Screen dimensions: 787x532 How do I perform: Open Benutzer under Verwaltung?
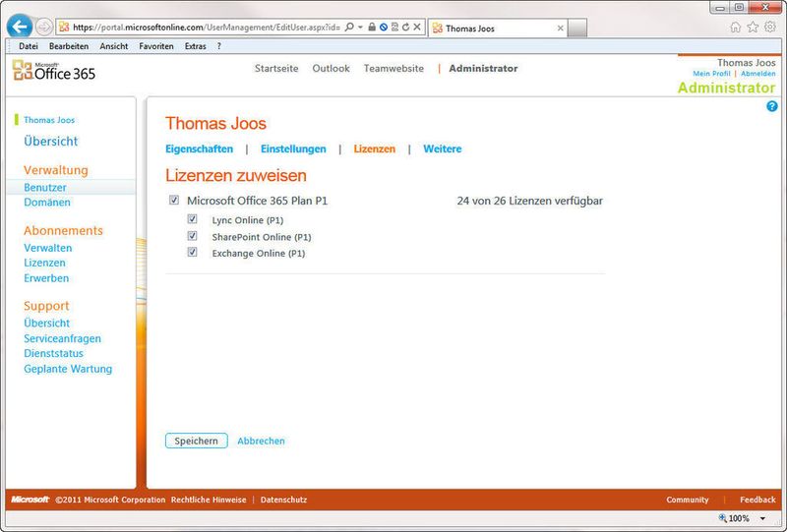(x=45, y=187)
